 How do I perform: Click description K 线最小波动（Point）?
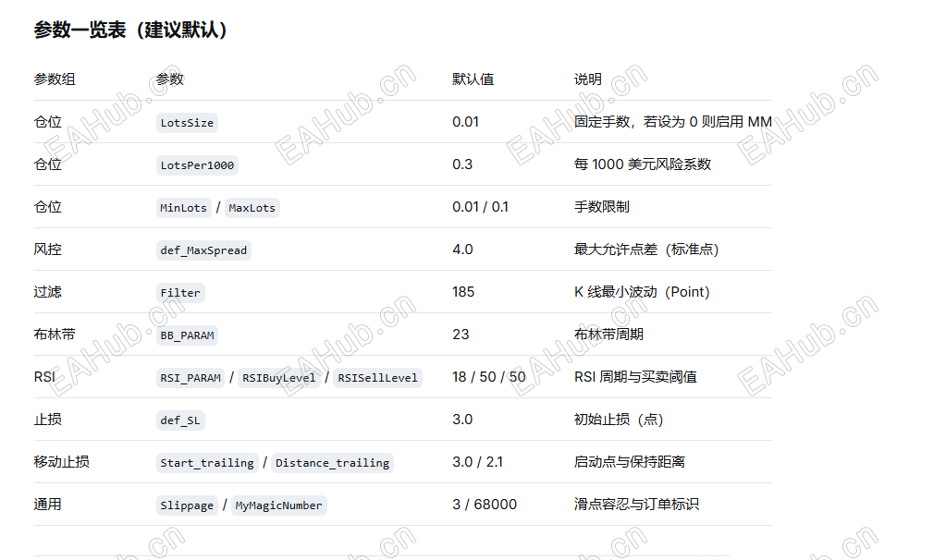[642, 292]
